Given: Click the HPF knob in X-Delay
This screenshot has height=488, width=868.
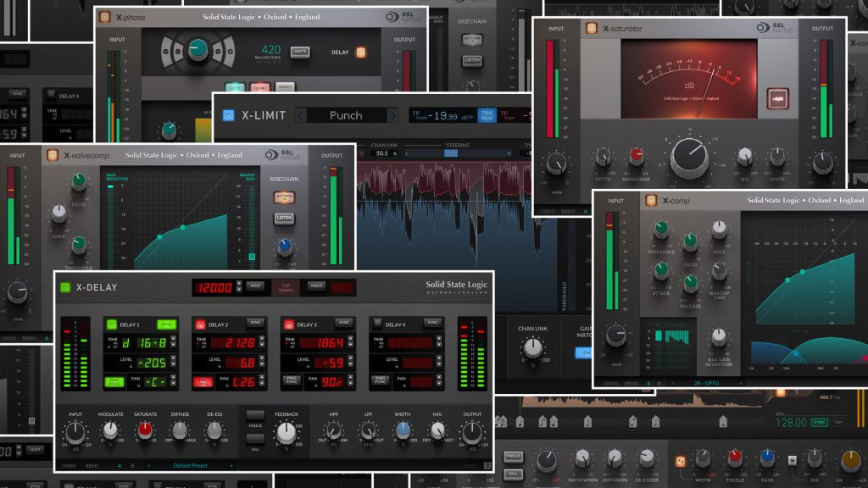Looking at the screenshot, I should (x=334, y=430).
